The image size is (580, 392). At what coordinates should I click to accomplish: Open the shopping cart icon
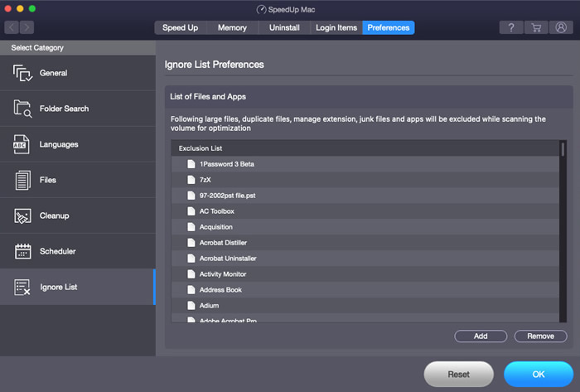point(536,27)
